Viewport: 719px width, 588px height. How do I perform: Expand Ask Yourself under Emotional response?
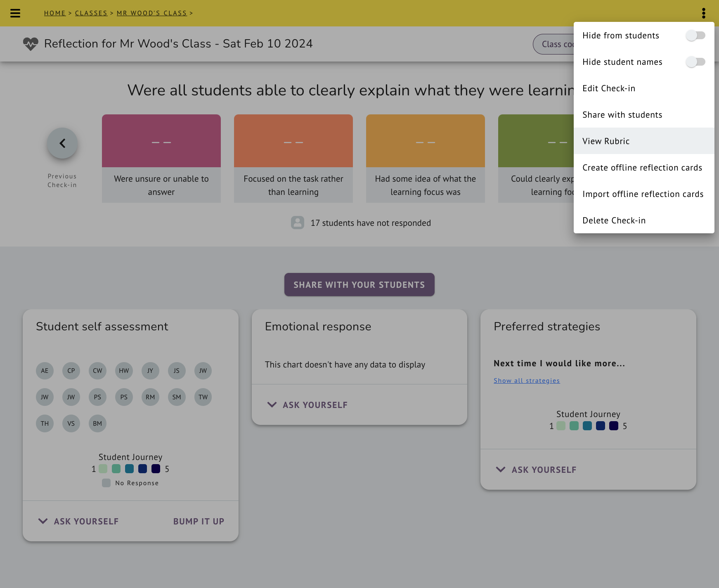[307, 405]
